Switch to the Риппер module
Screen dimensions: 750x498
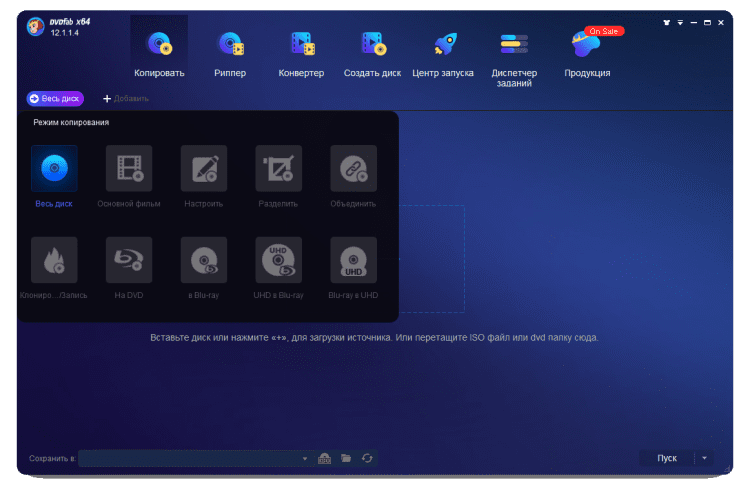230,54
